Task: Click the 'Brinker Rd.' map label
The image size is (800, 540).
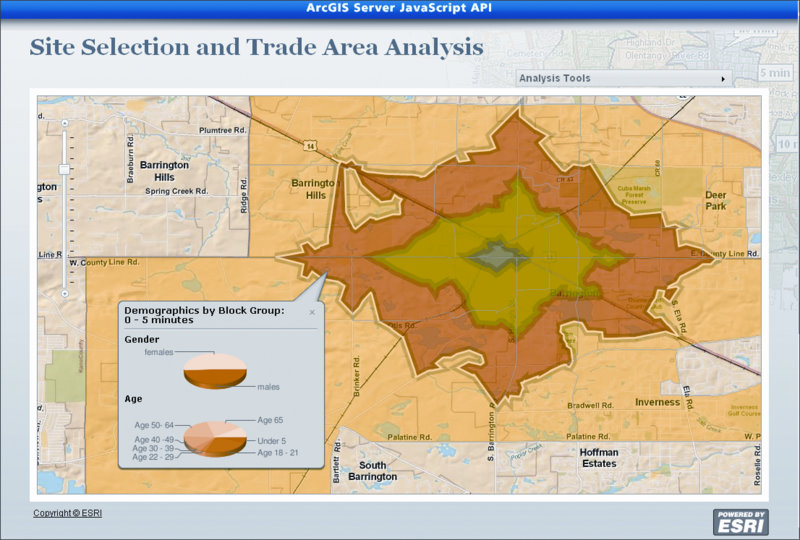Action: 356,376
